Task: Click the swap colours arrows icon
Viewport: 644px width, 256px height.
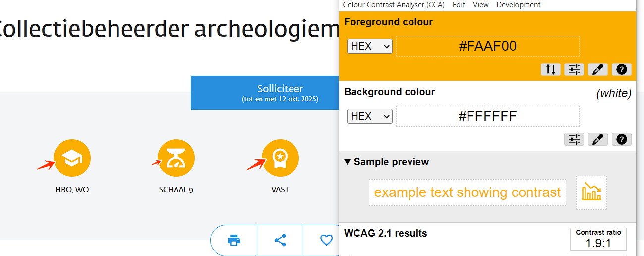Action: [551, 69]
